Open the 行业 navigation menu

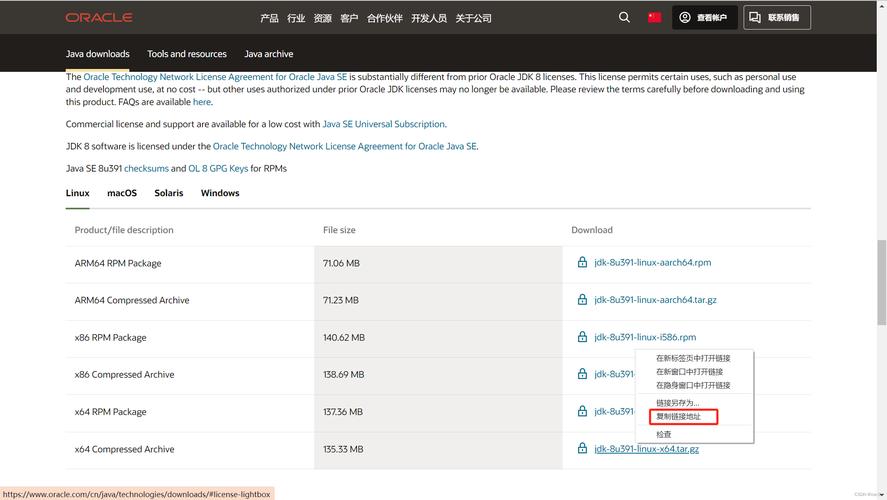click(x=296, y=18)
